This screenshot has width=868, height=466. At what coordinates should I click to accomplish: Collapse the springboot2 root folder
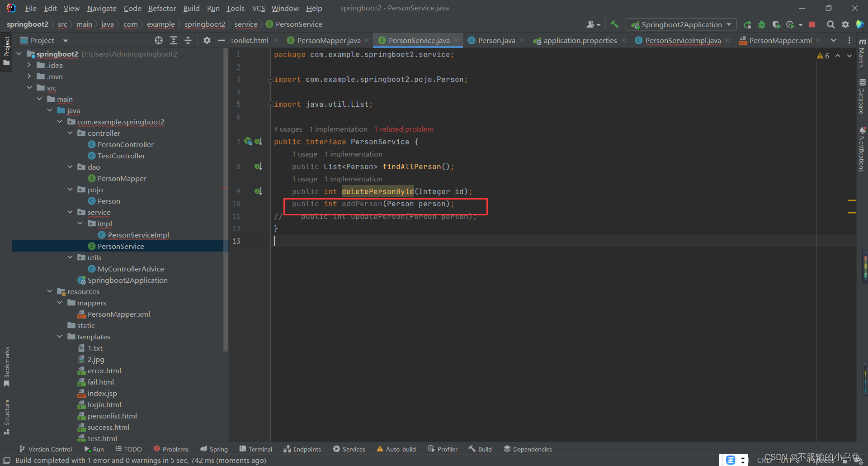pos(19,54)
